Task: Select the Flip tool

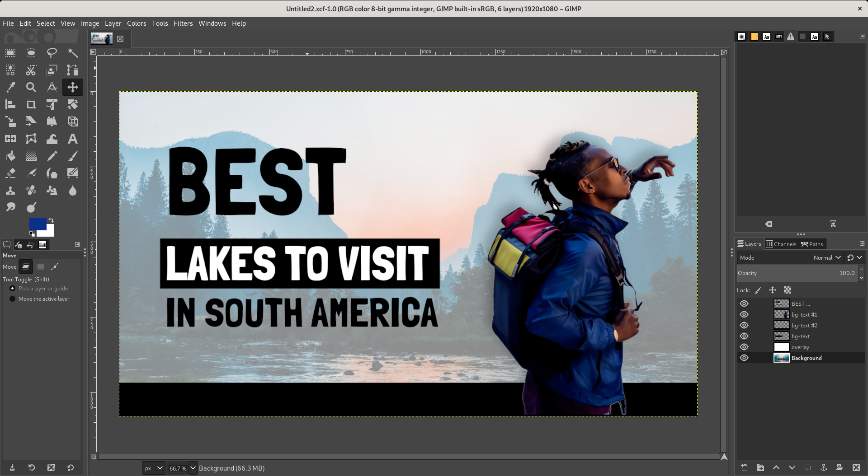Action: 10,139
